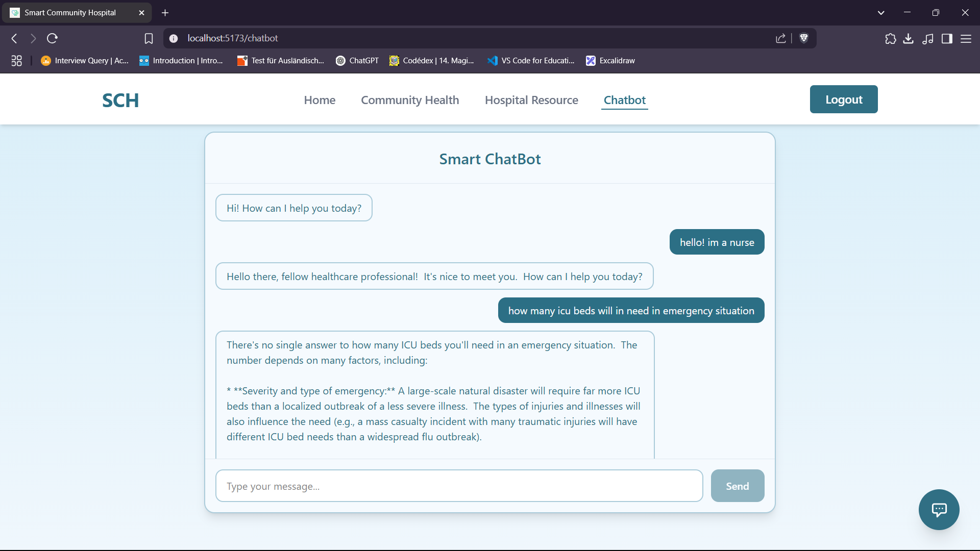This screenshot has width=980, height=551.
Task: Open the tab search dropdown chevron
Action: (x=881, y=12)
